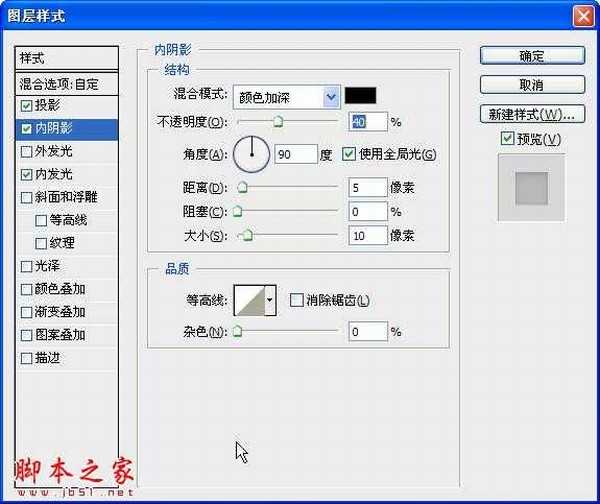Image resolution: width=600 pixels, height=504 pixels.
Task: Click the contour curve thumbnail
Action: pos(249,300)
